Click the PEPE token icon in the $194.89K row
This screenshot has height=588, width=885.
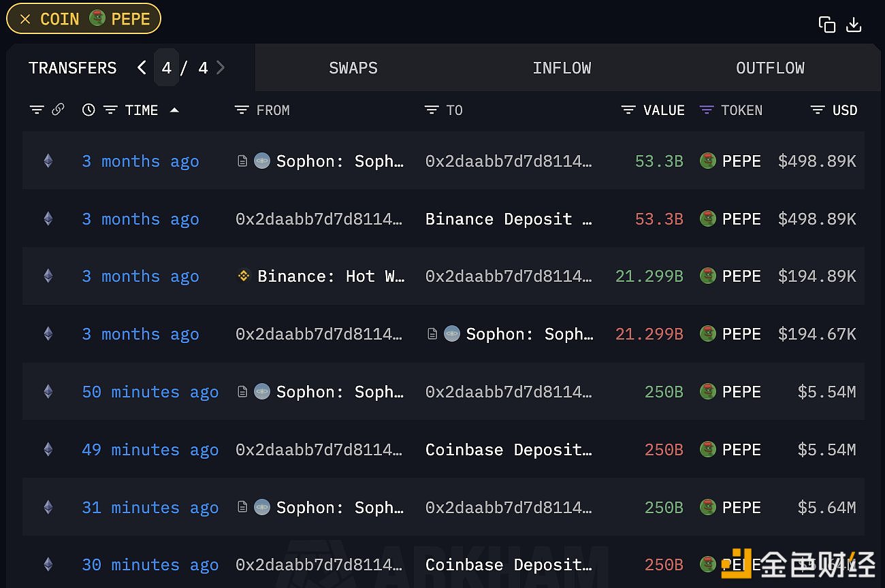pyautogui.click(x=708, y=276)
